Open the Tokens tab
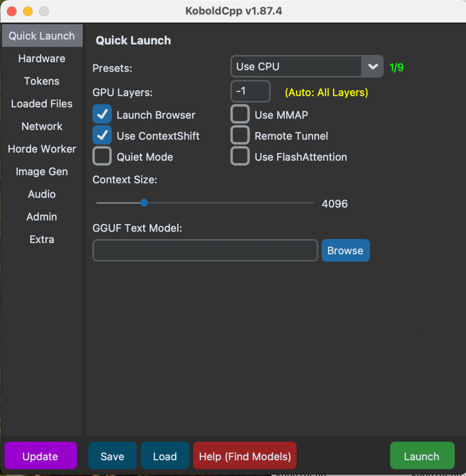The image size is (466, 476). [42, 81]
